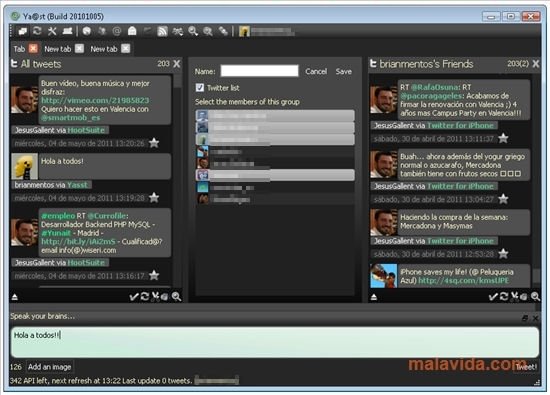Click the new window icon in toolbar

coord(22,32)
